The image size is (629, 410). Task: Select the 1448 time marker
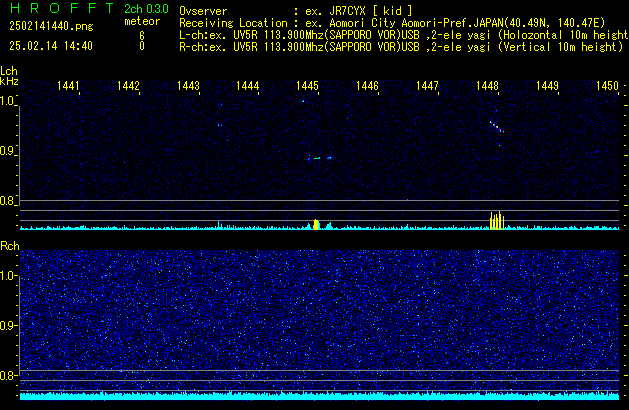(487, 86)
